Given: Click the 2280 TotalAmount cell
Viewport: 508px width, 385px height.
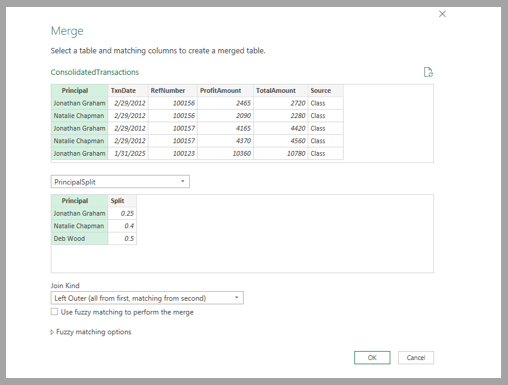Looking at the screenshot, I should point(281,116).
